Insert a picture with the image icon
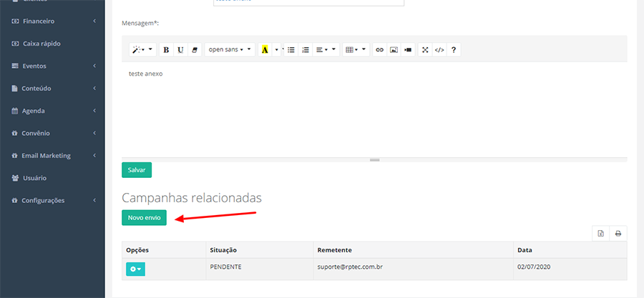644x298 pixels. click(394, 50)
